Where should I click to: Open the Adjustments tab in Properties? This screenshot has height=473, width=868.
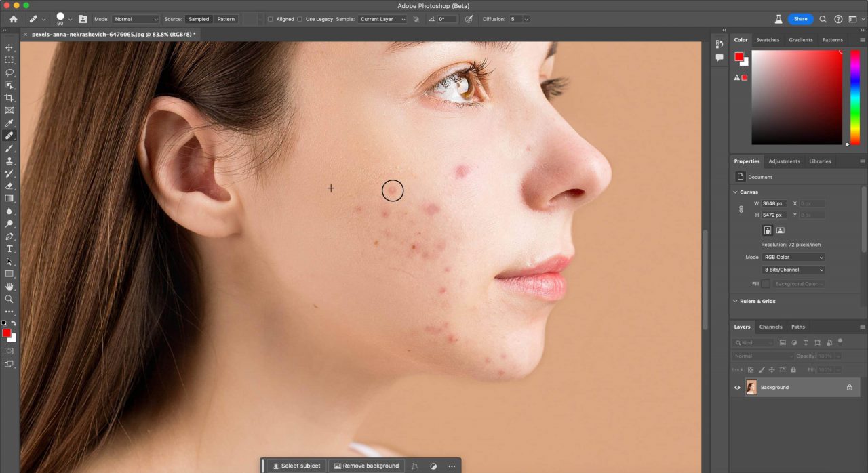[784, 161]
